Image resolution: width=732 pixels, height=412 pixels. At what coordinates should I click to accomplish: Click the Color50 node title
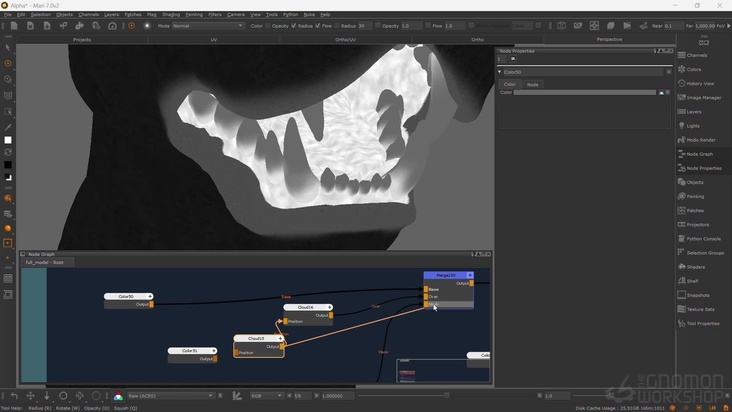[126, 296]
